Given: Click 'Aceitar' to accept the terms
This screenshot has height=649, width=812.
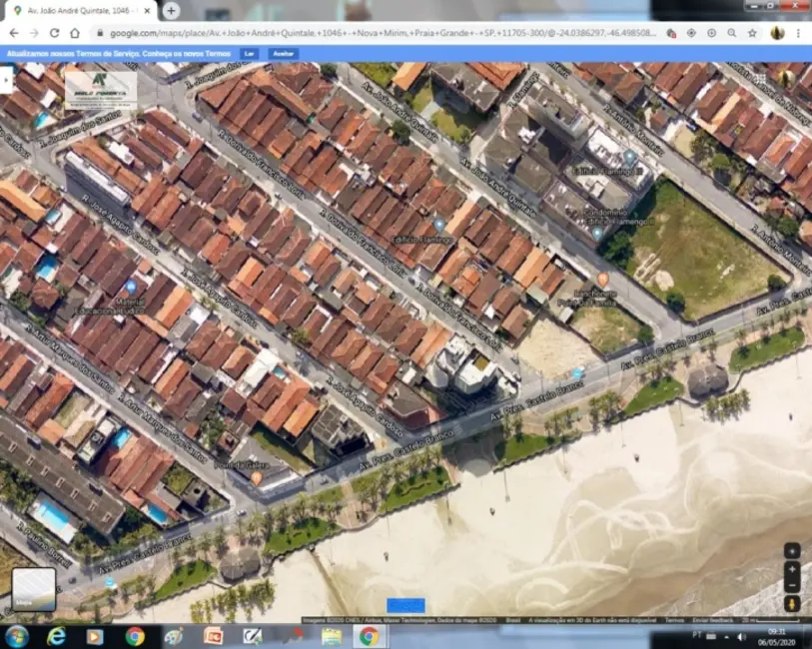Looking at the screenshot, I should tap(284, 53).
